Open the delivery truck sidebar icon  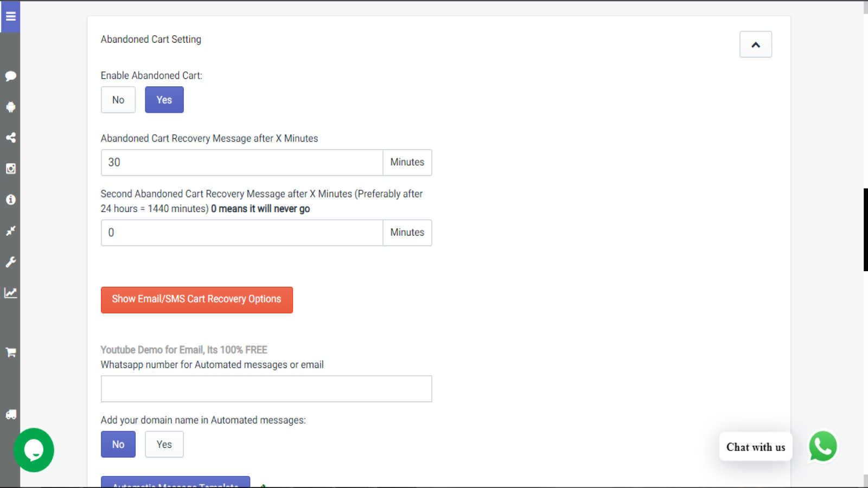coord(10,414)
